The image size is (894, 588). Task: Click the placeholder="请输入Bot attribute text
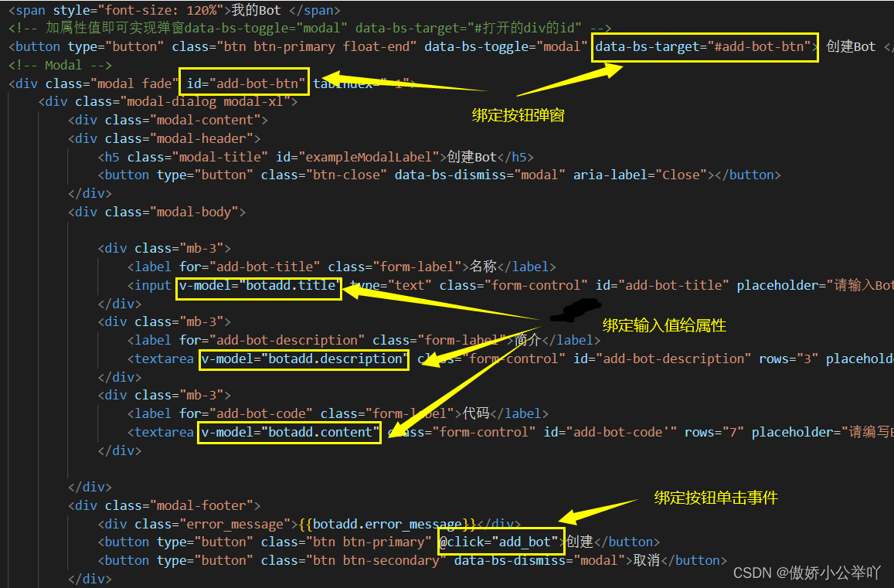(814, 285)
